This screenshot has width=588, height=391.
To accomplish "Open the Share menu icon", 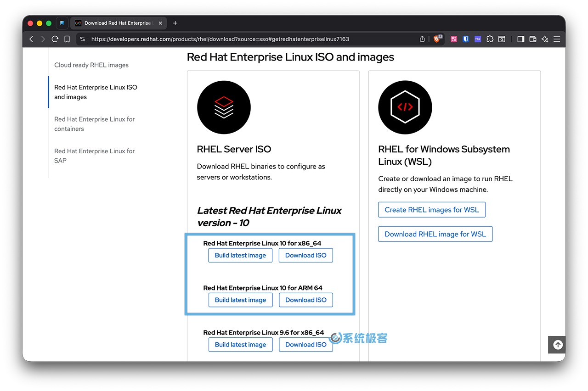I will click(422, 39).
